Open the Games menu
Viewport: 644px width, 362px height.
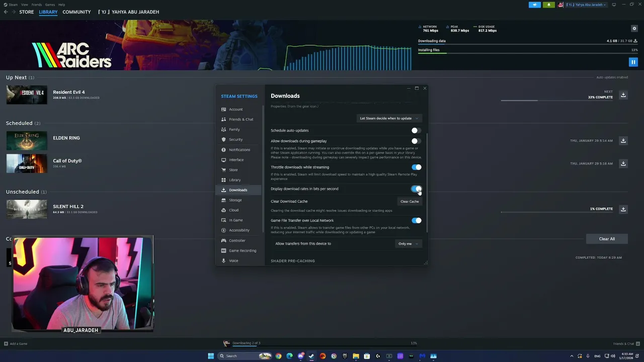(50, 5)
